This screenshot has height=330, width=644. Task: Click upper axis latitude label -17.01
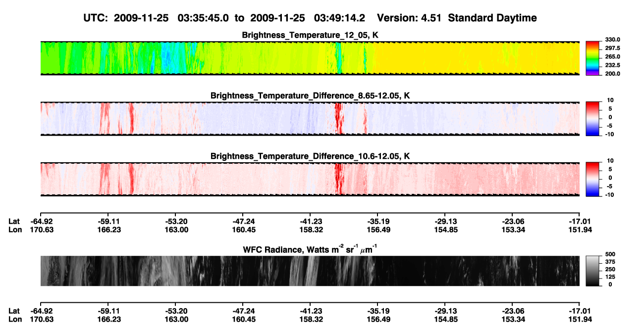579,221
